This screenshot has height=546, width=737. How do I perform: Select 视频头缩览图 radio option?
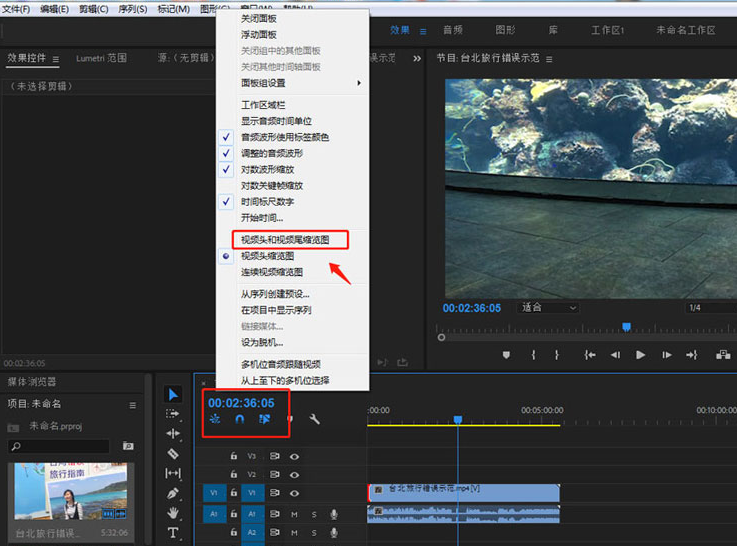click(267, 256)
